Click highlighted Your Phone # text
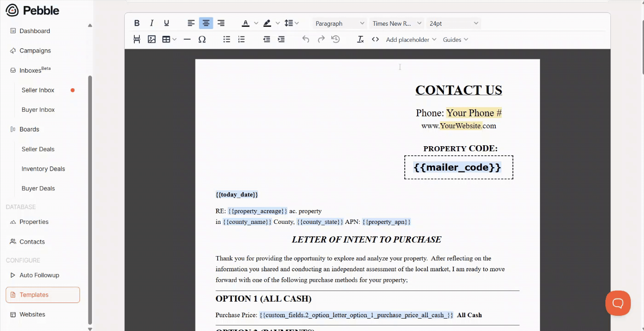This screenshot has width=644, height=331. [474, 113]
